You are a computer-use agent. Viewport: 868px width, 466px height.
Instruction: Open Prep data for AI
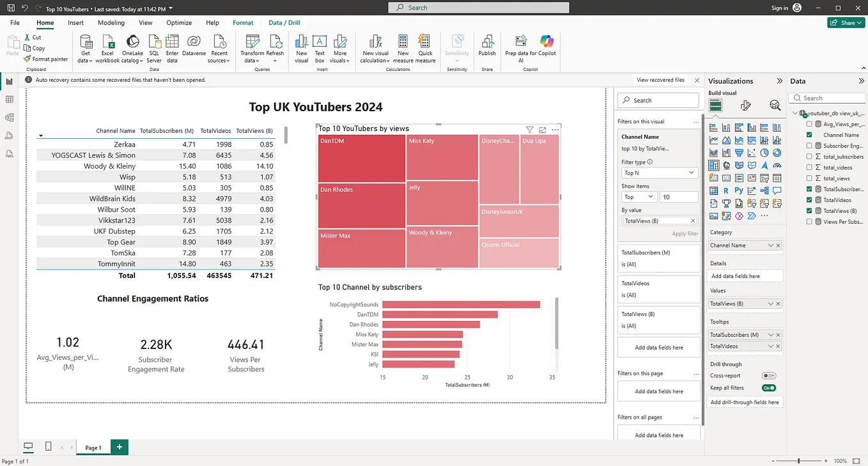point(521,49)
